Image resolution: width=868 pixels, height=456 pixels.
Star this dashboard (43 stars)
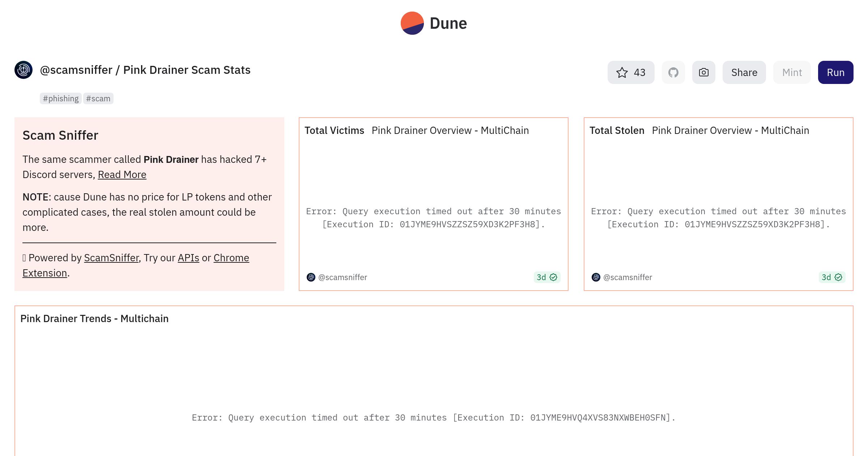[631, 72]
